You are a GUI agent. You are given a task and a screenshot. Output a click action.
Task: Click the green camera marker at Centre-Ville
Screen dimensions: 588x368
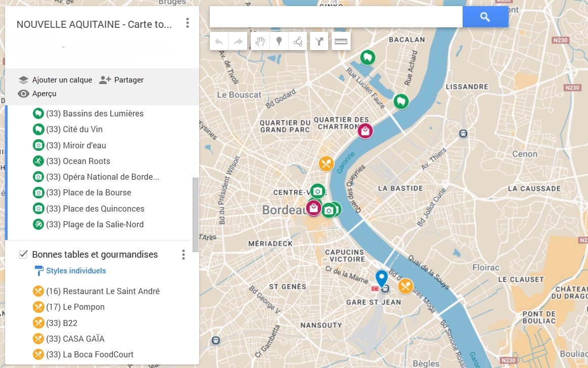[318, 191]
